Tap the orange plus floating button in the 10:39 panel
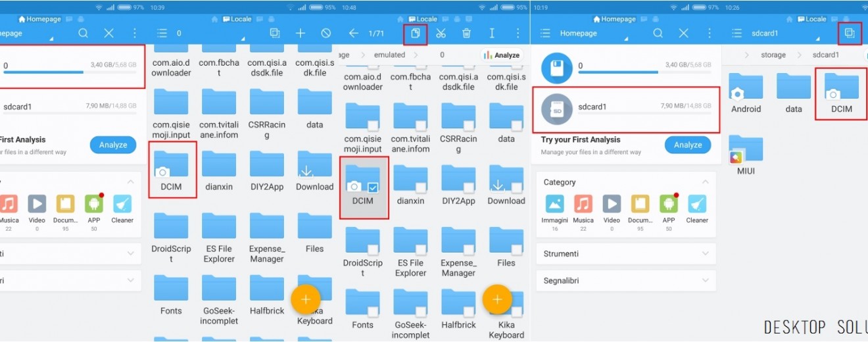 (x=305, y=299)
